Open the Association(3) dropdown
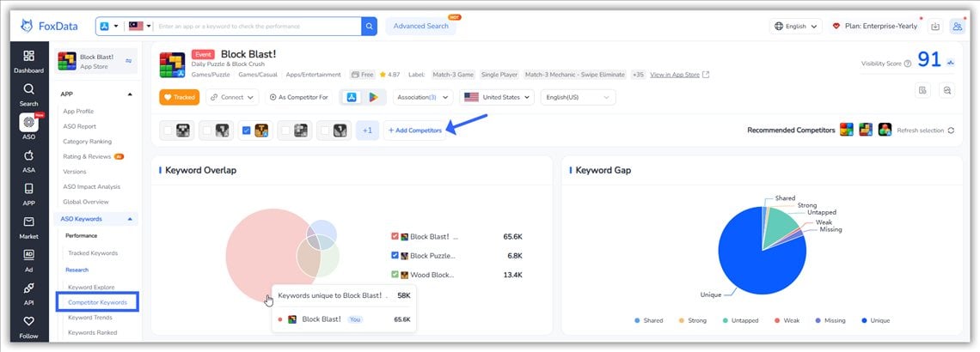 (x=423, y=97)
